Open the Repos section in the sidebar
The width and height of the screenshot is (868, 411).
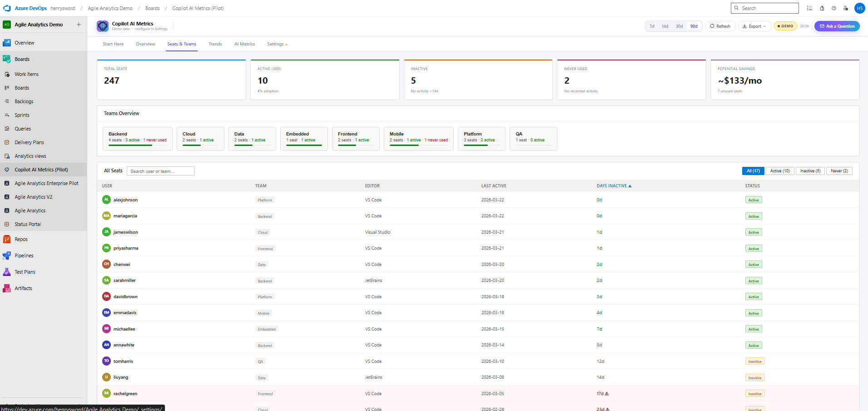20,239
